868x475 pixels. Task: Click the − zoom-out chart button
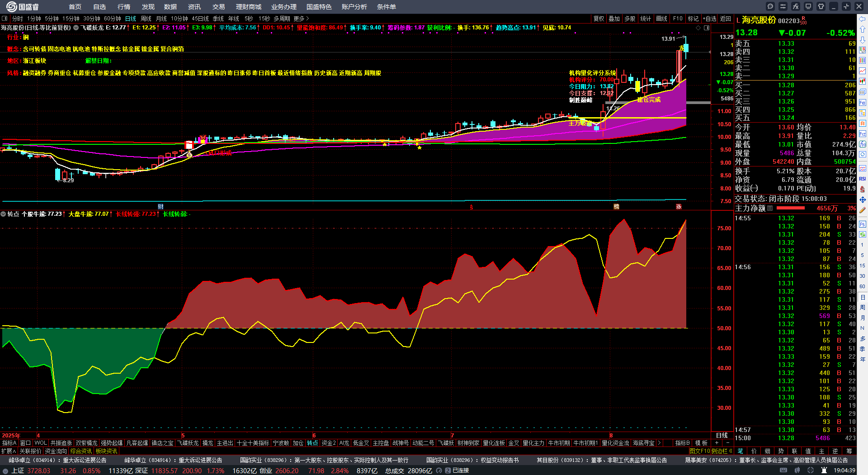pyautogui.click(x=727, y=443)
